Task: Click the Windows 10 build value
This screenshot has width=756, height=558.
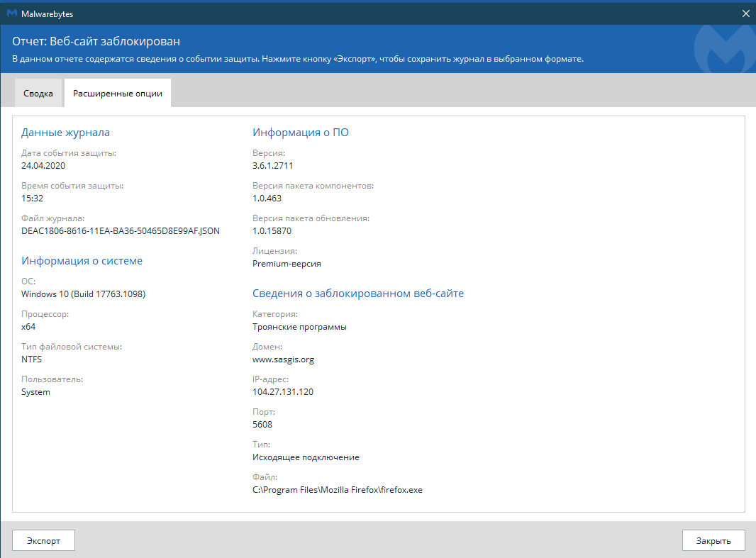Action: [83, 294]
